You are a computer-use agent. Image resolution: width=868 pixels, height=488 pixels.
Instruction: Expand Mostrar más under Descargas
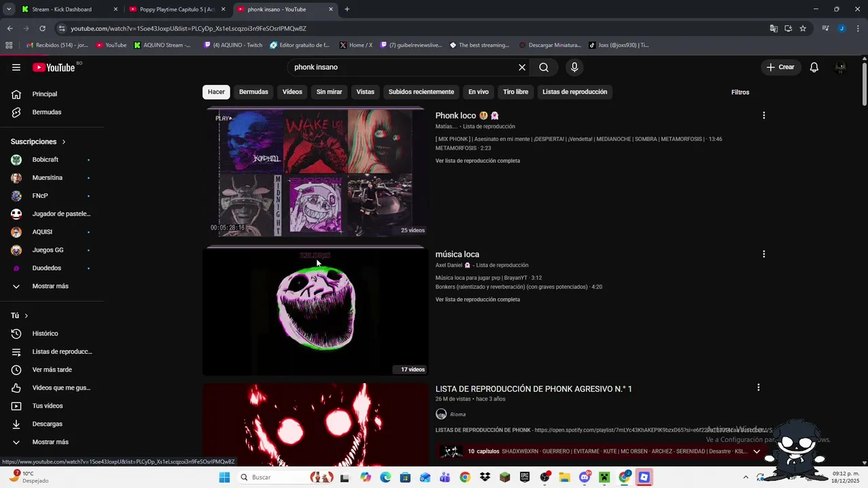52,442
